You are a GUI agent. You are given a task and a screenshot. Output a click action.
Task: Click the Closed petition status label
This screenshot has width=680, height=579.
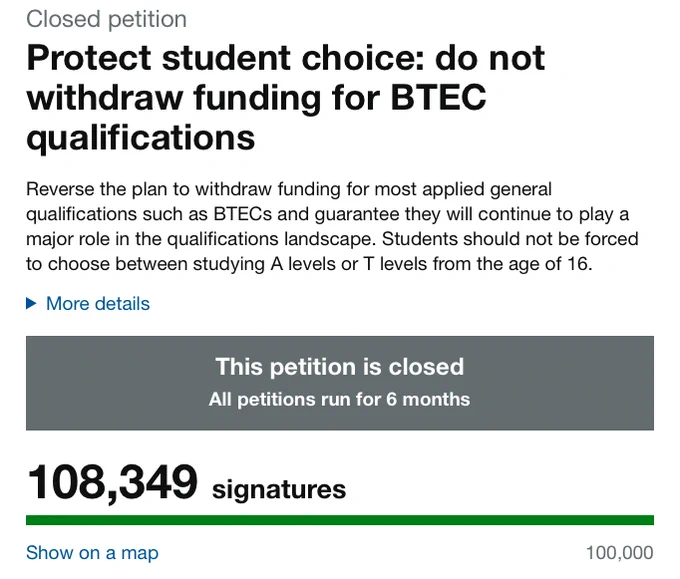click(x=107, y=20)
